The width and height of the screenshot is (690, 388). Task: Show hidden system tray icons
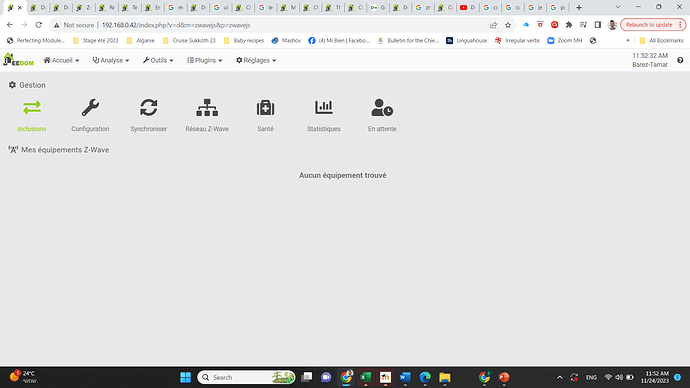pos(560,377)
